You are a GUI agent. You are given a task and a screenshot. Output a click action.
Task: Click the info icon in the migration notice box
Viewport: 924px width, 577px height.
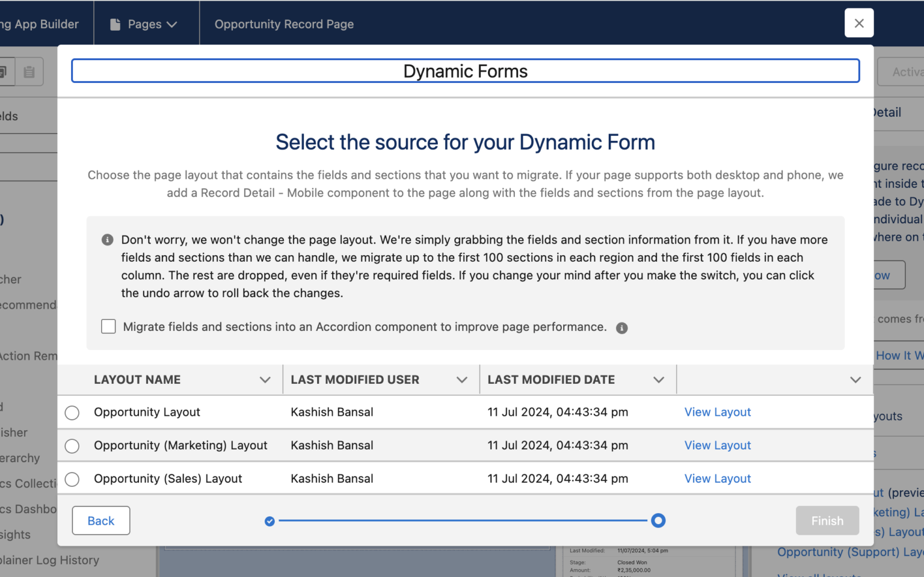click(107, 239)
